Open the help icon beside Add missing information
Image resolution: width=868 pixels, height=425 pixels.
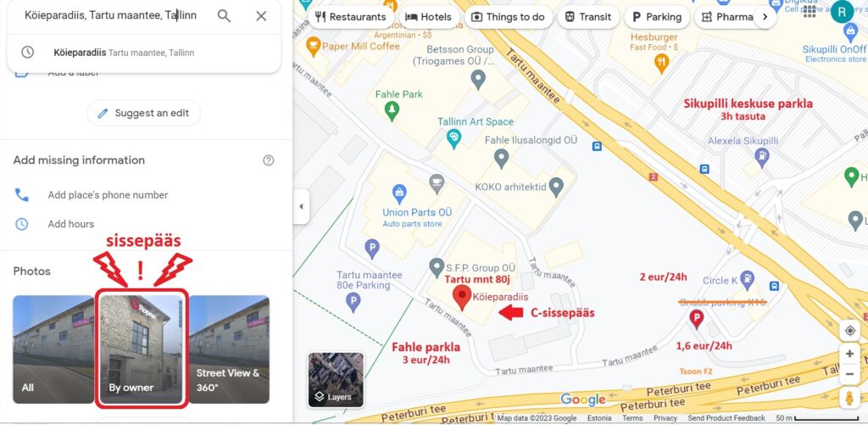point(269,160)
